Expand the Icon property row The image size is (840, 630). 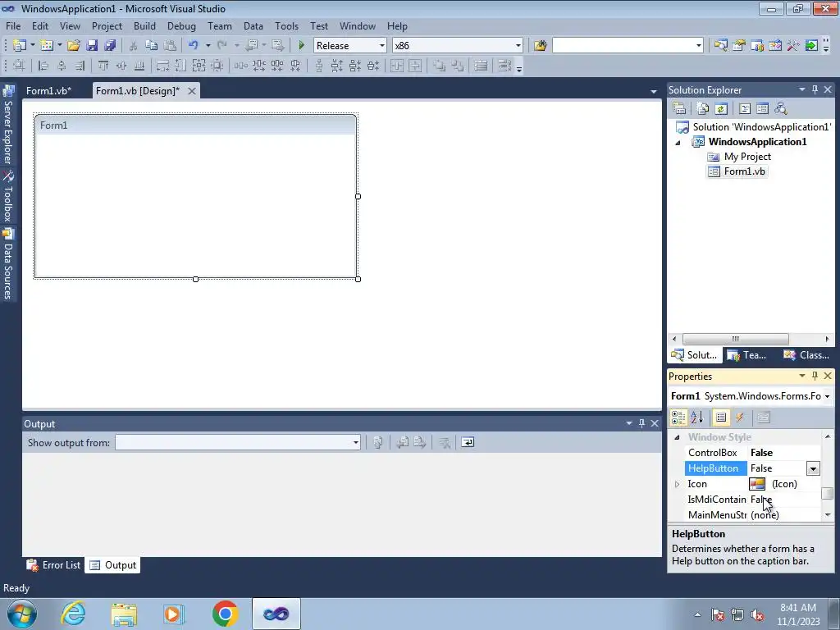677,484
